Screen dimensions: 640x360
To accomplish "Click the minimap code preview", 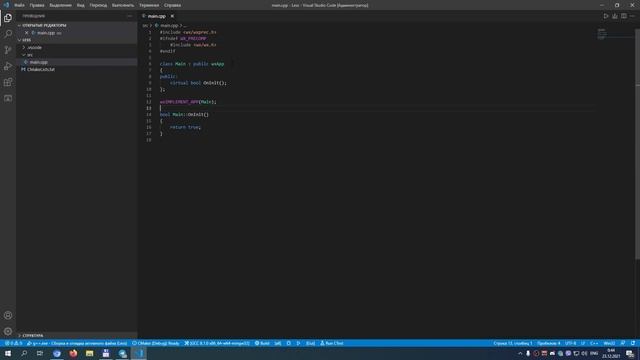I will pyautogui.click(x=601, y=34).
